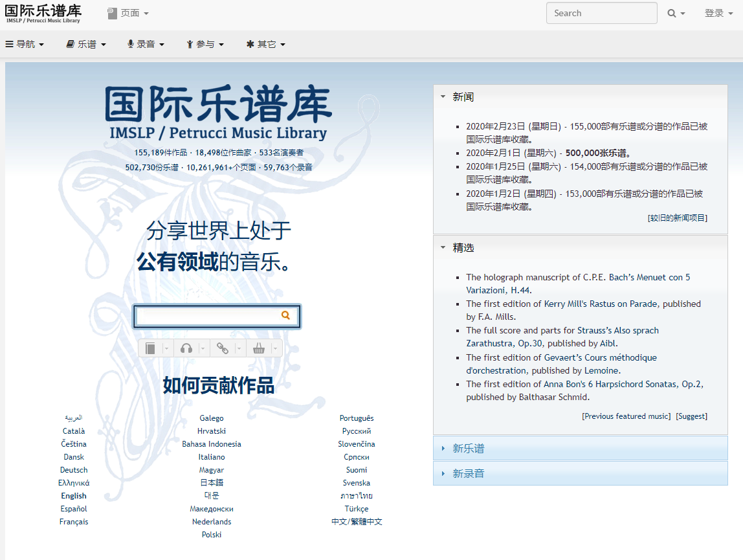This screenshot has width=743, height=560.
Task: Open the 其它 other menu
Action: point(266,44)
